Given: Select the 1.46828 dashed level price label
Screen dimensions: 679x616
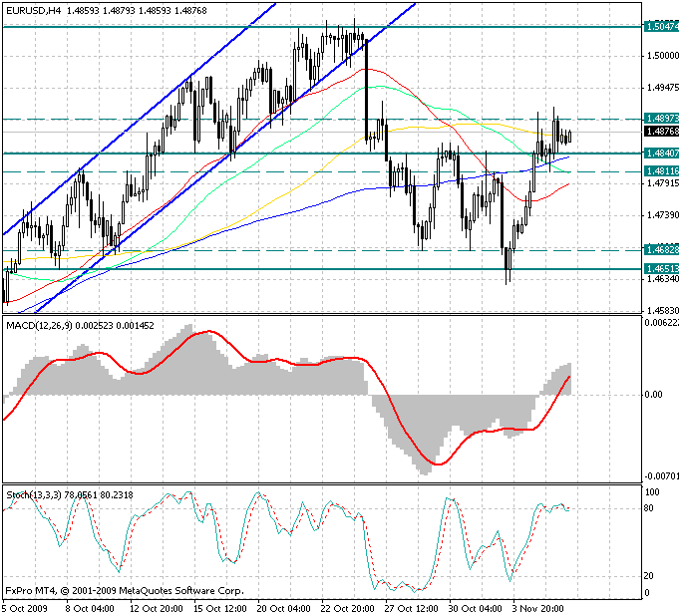Looking at the screenshot, I should tap(661, 250).
